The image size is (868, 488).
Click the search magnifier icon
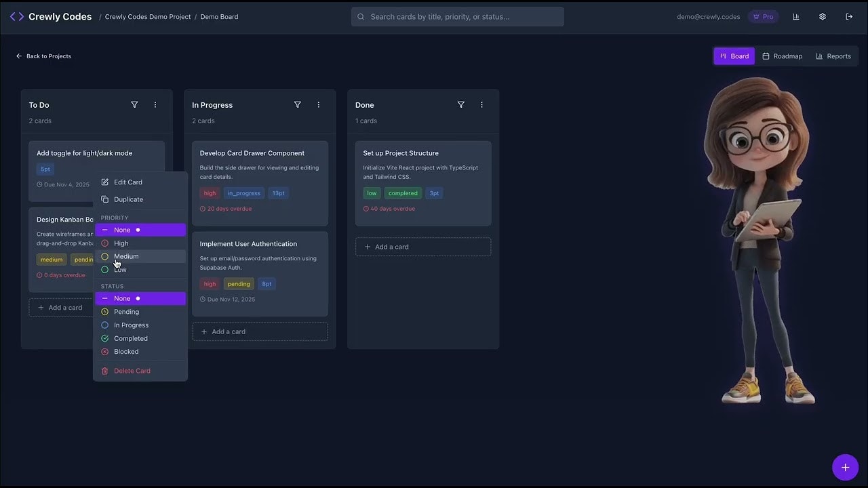click(x=361, y=16)
